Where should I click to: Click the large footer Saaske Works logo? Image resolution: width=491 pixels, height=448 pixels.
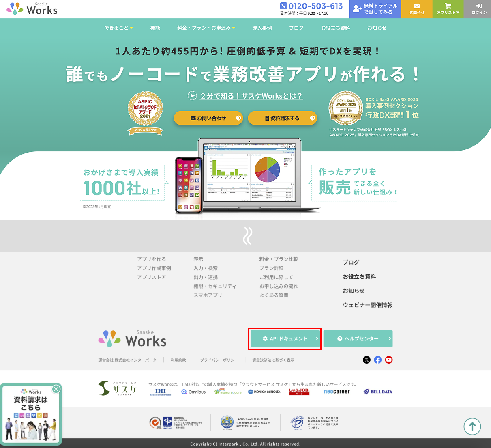pos(132,339)
